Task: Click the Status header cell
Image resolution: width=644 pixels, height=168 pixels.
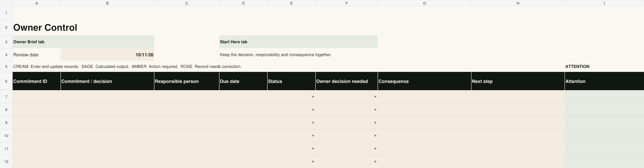Action: pos(291,81)
